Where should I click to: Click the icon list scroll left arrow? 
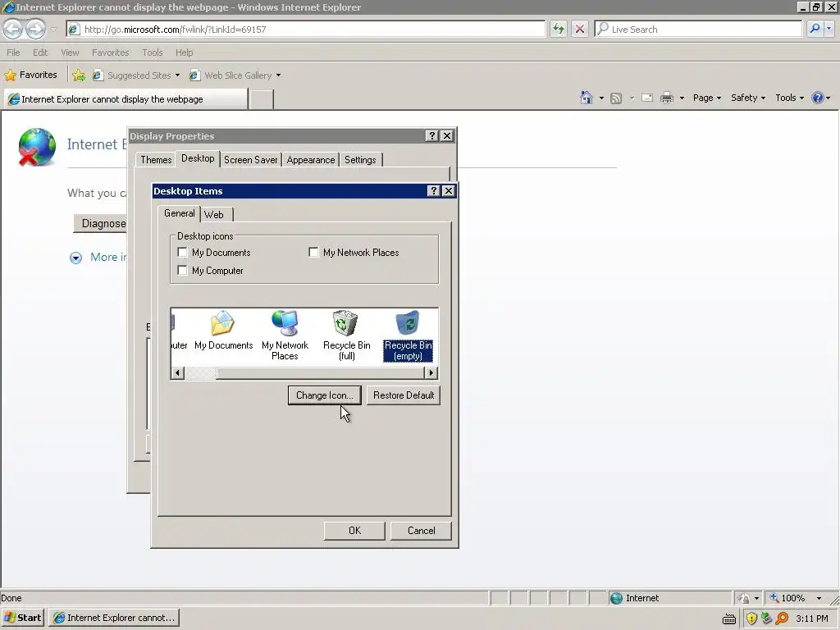click(x=178, y=373)
